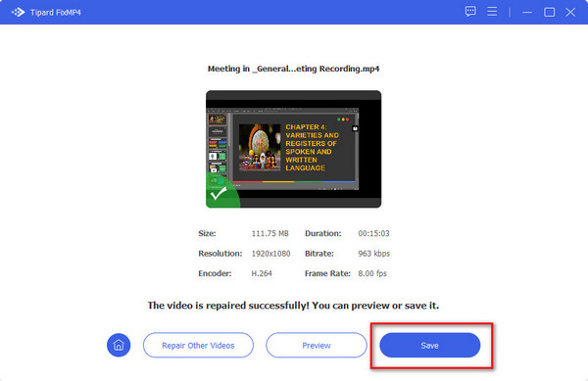Open the hamburger menu in title bar

(x=492, y=12)
